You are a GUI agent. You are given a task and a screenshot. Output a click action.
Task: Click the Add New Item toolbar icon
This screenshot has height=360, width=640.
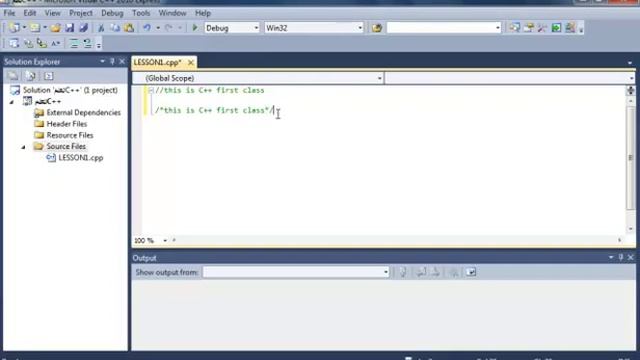click(x=35, y=28)
